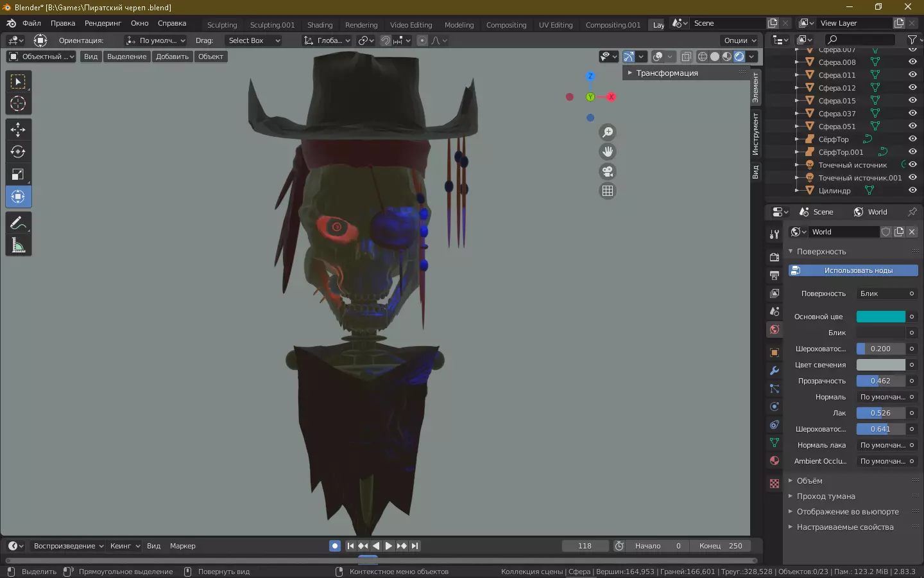Toggle viewport gizmos display button
Image resolution: width=924 pixels, height=578 pixels.
tap(629, 57)
